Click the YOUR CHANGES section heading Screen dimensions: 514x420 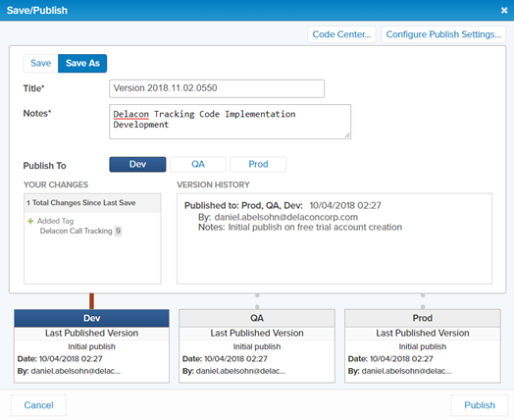pos(56,184)
